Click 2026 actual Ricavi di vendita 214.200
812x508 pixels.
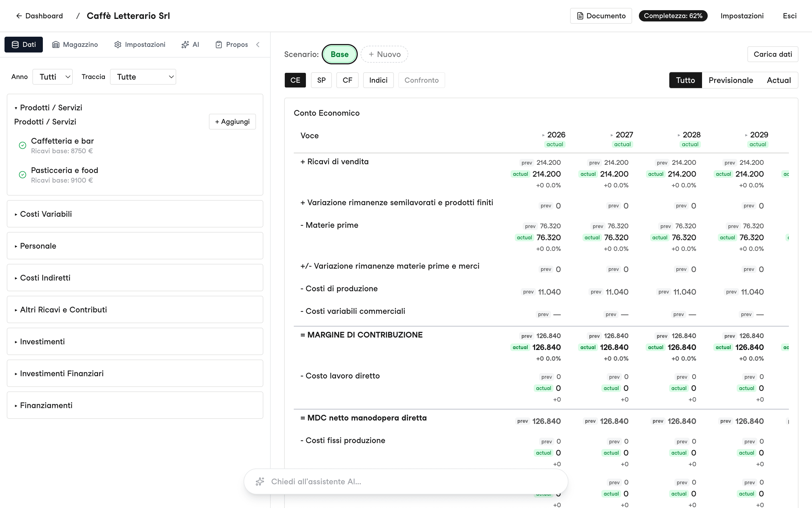546,174
